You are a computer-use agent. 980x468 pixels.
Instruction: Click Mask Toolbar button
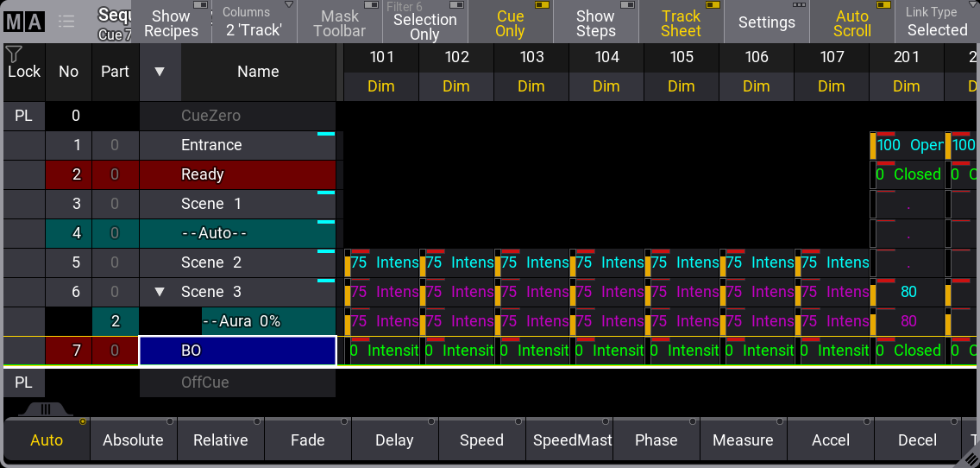(340, 22)
